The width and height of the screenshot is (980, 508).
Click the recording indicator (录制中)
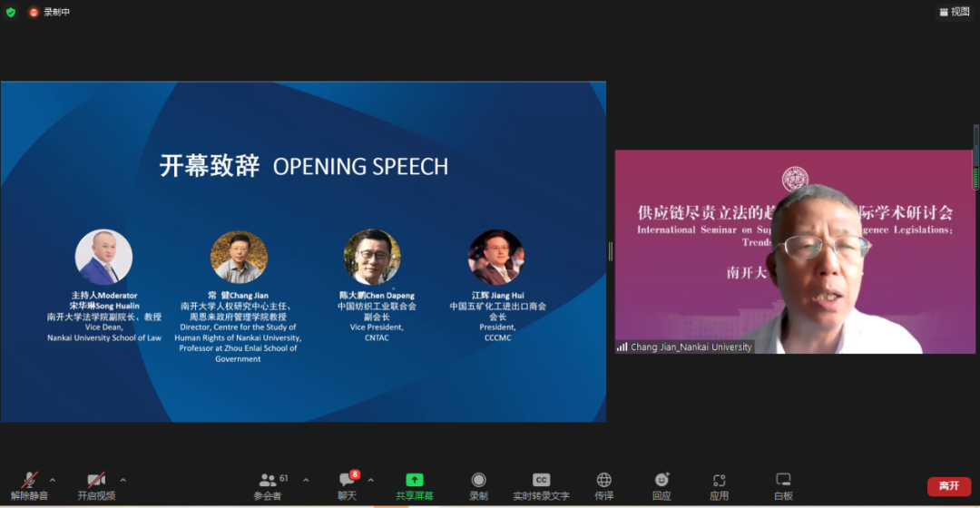pyautogui.click(x=49, y=12)
